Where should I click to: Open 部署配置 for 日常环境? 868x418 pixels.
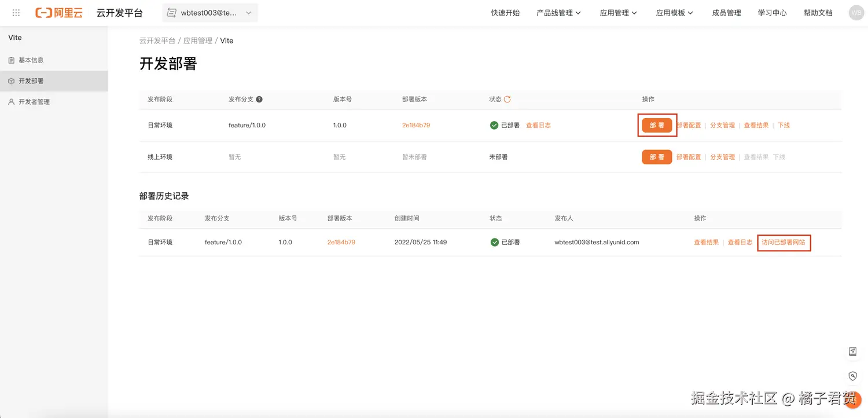pyautogui.click(x=689, y=125)
